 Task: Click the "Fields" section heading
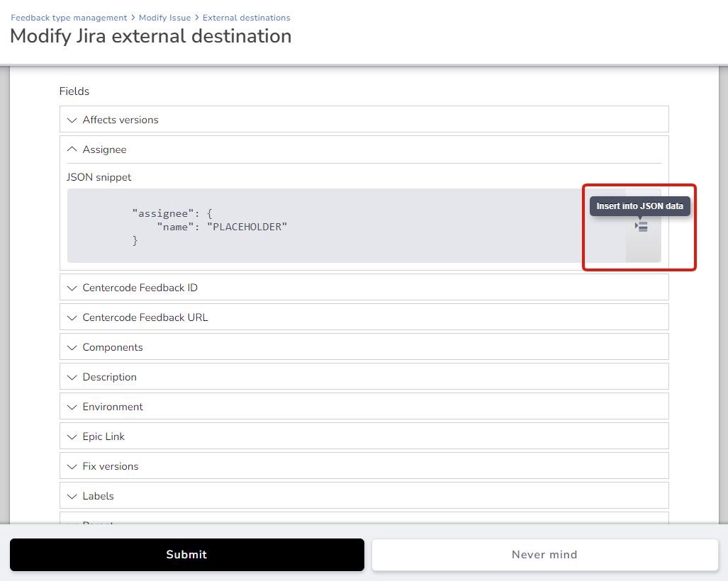click(74, 91)
